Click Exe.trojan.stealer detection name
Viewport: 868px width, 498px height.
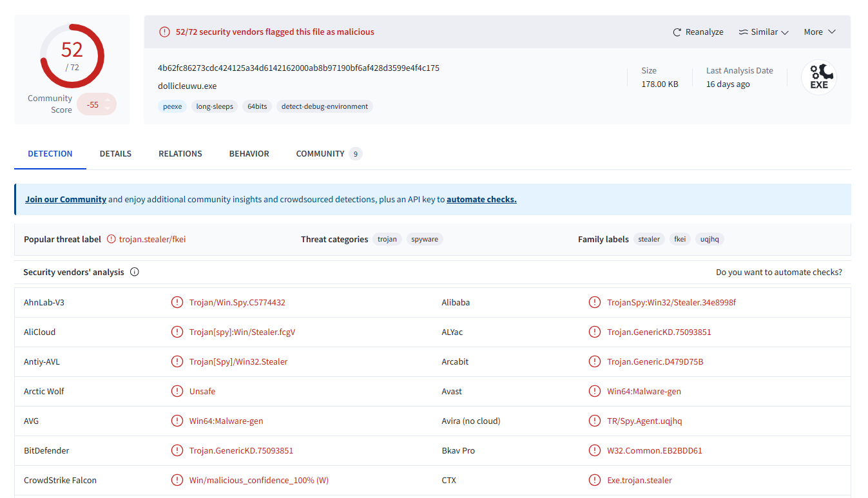tap(639, 480)
